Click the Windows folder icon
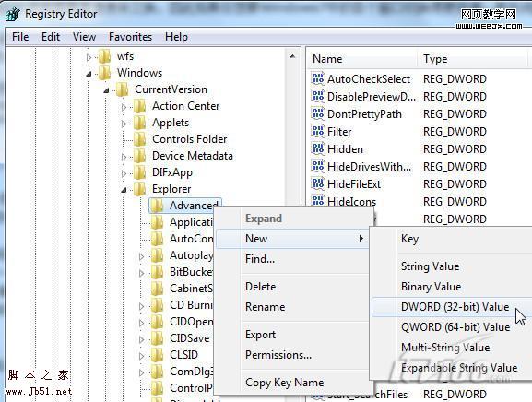The image size is (532, 402). (104, 73)
